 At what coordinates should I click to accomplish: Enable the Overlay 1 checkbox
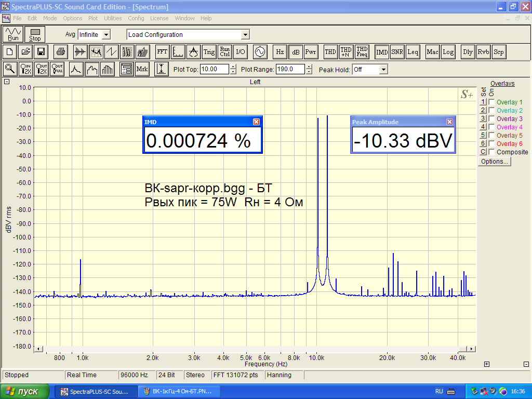491,102
